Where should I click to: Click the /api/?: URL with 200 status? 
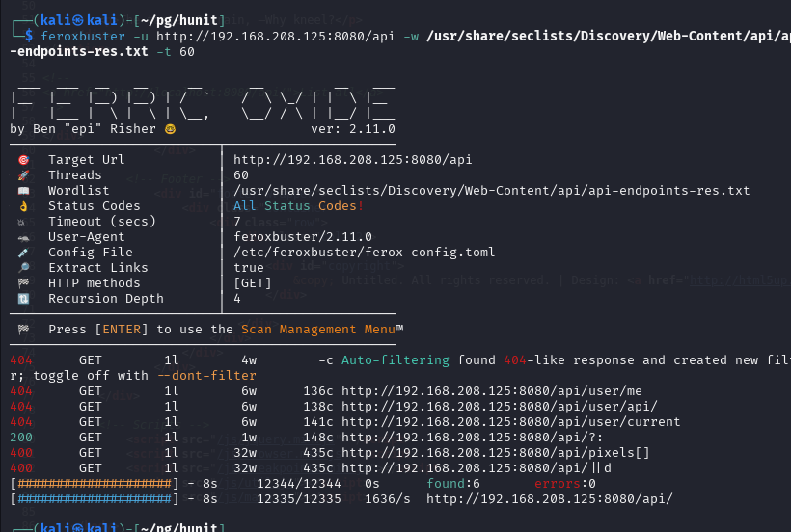pyautogui.click(x=472, y=438)
